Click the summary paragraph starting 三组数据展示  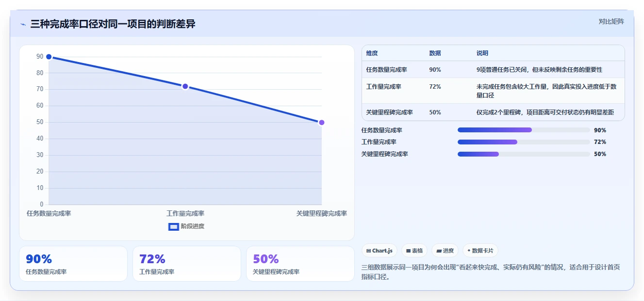click(491, 272)
